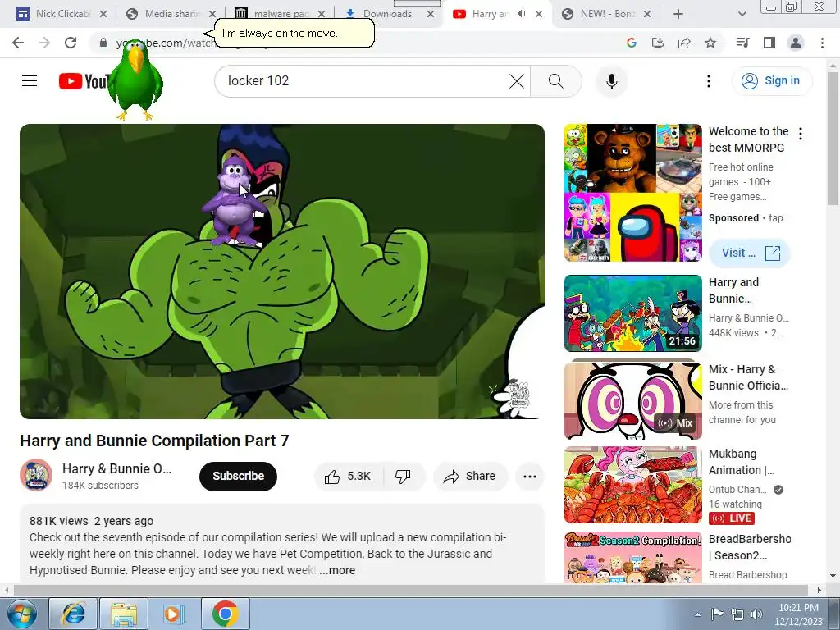Open YouTube settings three-dot menu
The height and width of the screenshot is (630, 840).
(708, 81)
